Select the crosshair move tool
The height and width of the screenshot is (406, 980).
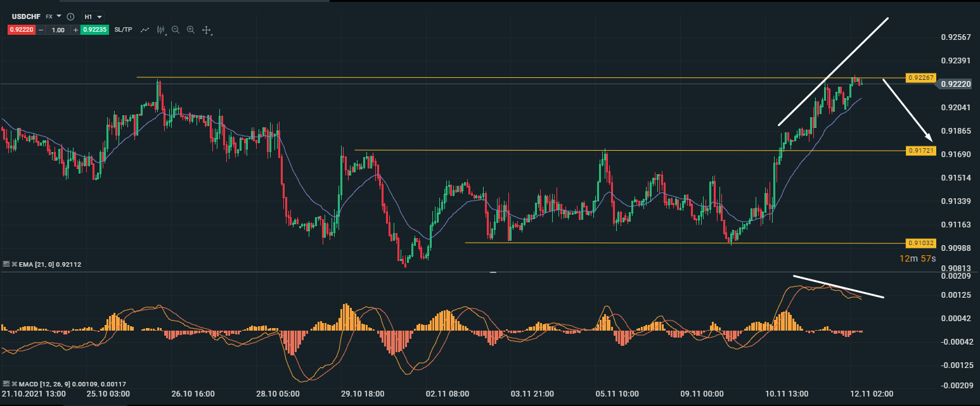tap(207, 30)
